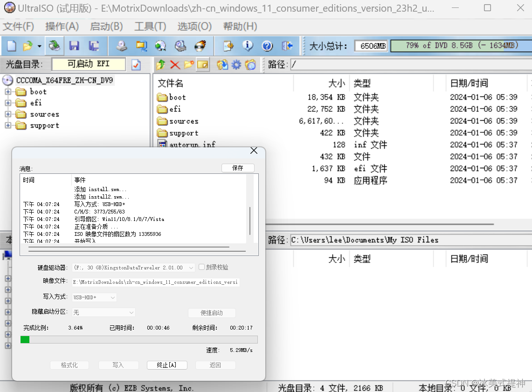Click the Rename icon in disc toolbar
The image size is (532, 392).
203,64
